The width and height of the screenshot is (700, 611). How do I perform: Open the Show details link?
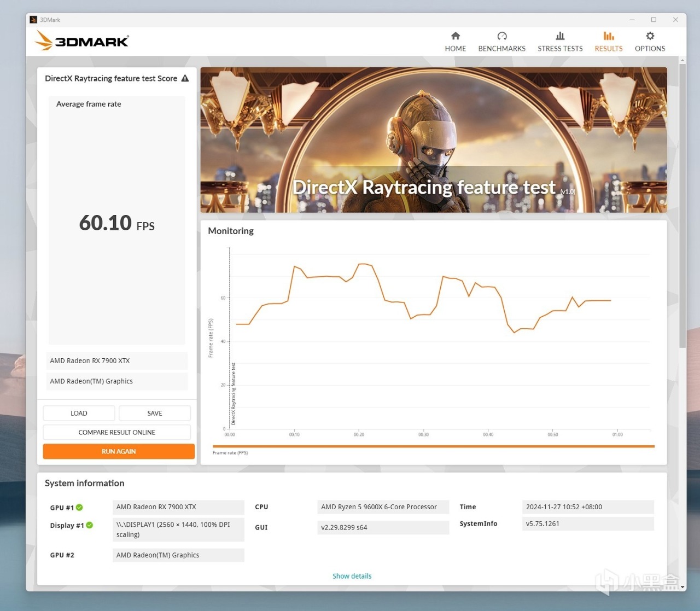(352, 576)
